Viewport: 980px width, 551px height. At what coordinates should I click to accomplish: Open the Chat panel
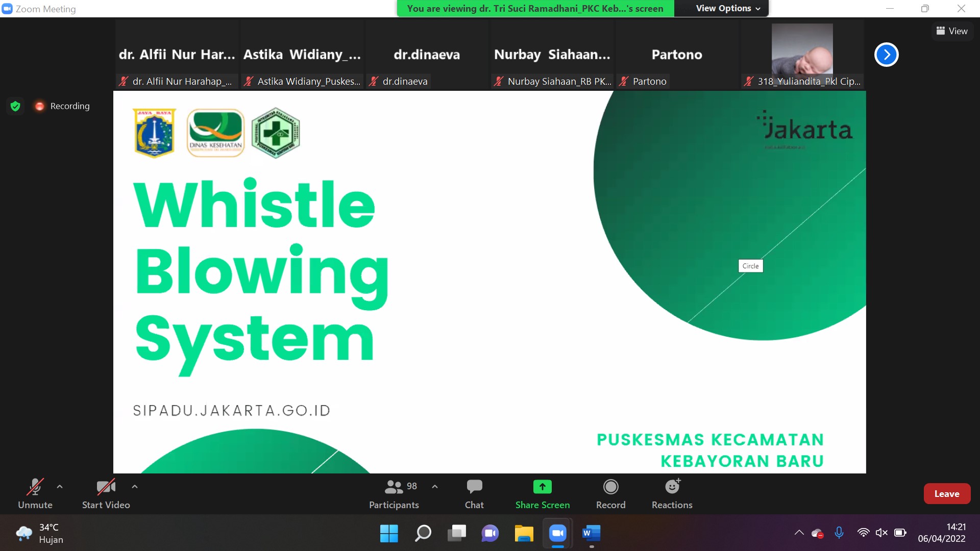click(x=474, y=493)
